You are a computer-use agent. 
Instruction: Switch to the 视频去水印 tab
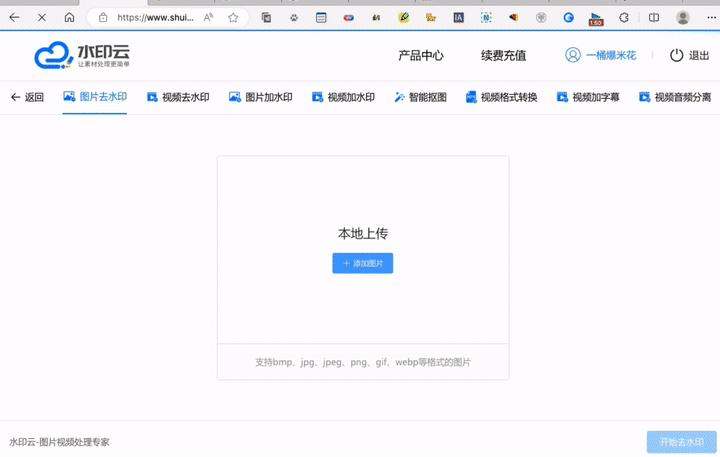(x=178, y=97)
